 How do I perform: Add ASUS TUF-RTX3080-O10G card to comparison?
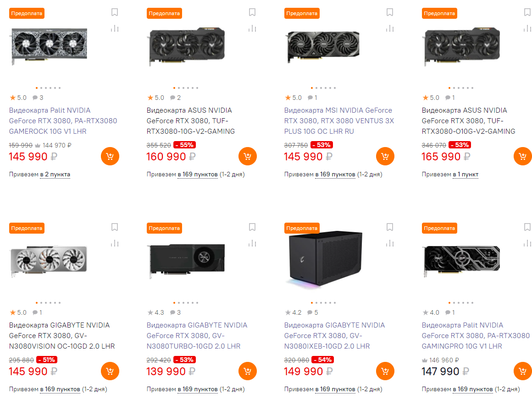(x=527, y=28)
